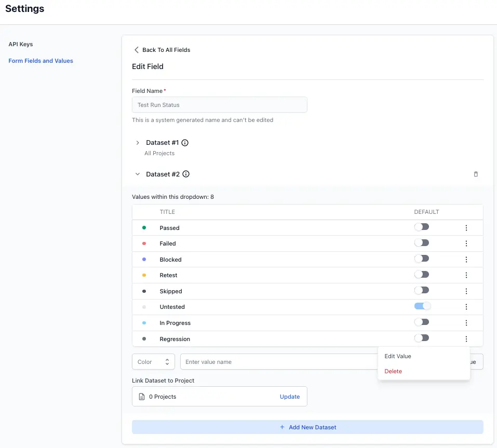Image resolution: width=497 pixels, height=448 pixels.
Task: Turn on default toggle for Retest
Action: click(422, 274)
